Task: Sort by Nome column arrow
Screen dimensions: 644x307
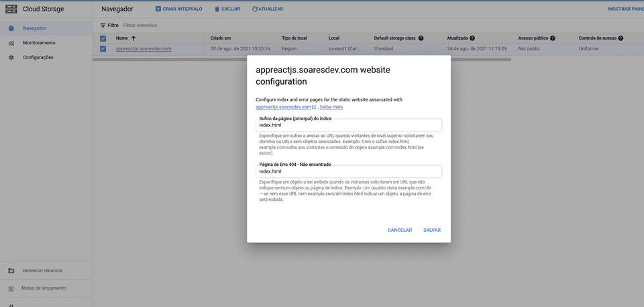Action: [x=133, y=38]
